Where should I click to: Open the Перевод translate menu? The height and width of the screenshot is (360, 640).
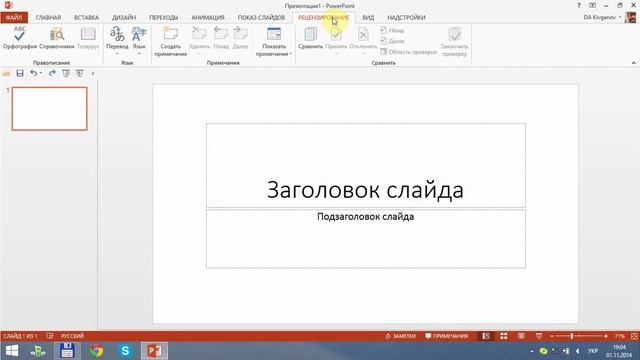coord(117,40)
